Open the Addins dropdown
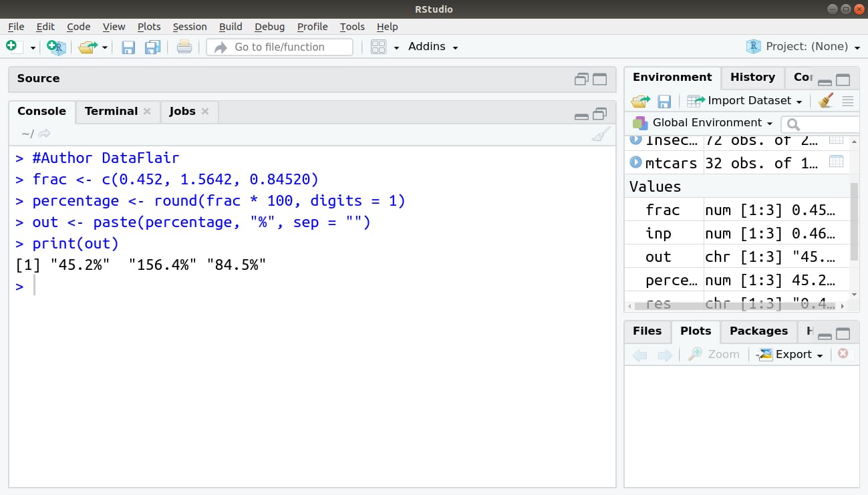The height and width of the screenshot is (495, 868). coord(433,47)
